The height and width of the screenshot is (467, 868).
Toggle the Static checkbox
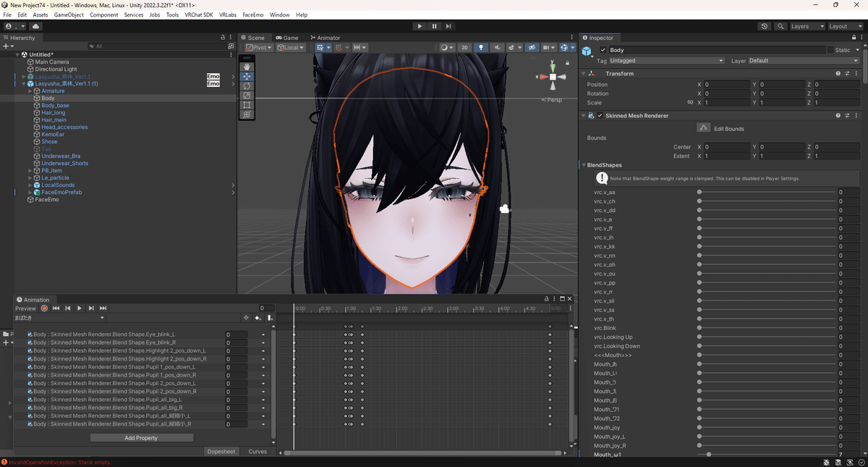point(830,50)
